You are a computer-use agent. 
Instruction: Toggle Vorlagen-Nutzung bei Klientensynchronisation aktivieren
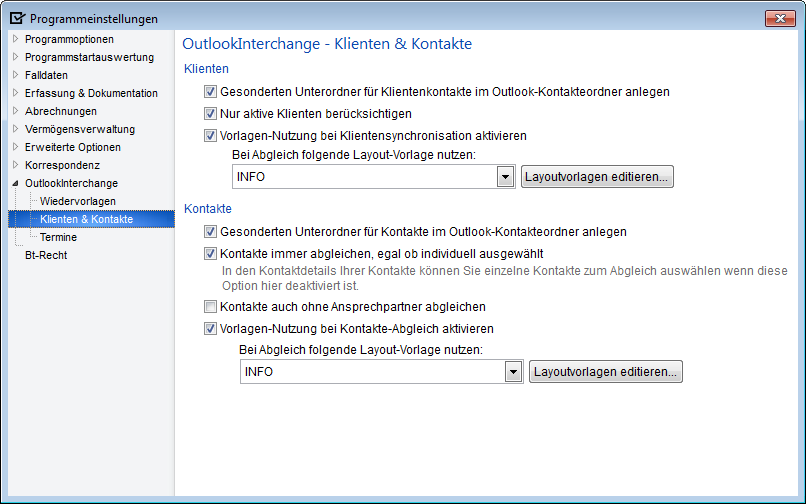click(x=210, y=136)
